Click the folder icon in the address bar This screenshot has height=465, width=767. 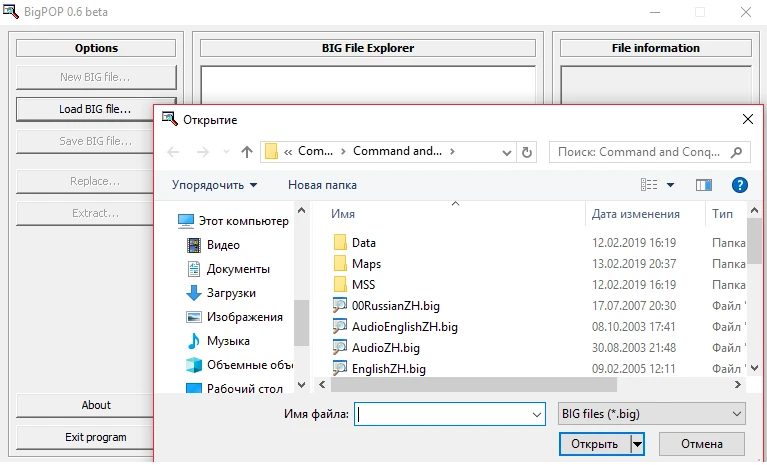(x=271, y=152)
